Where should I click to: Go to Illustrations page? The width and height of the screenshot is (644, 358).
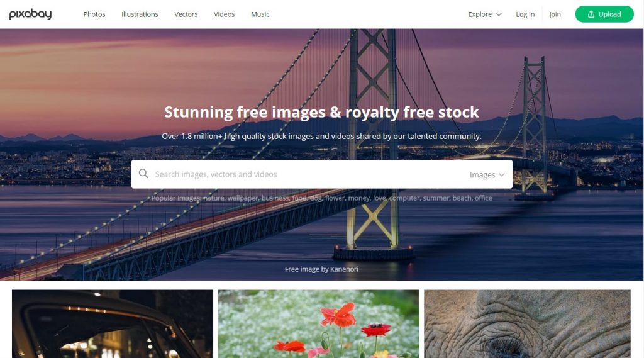click(140, 14)
